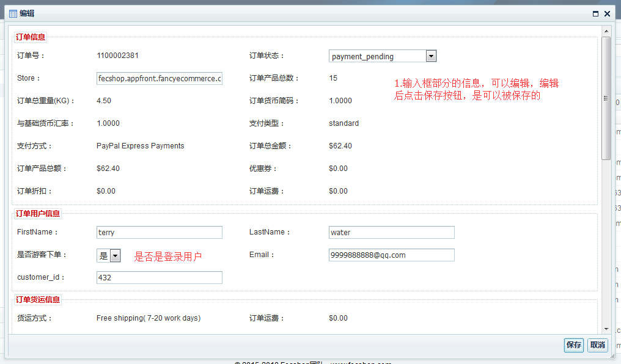621x364 pixels.
Task: Close the 编辑 dialog
Action: click(607, 14)
